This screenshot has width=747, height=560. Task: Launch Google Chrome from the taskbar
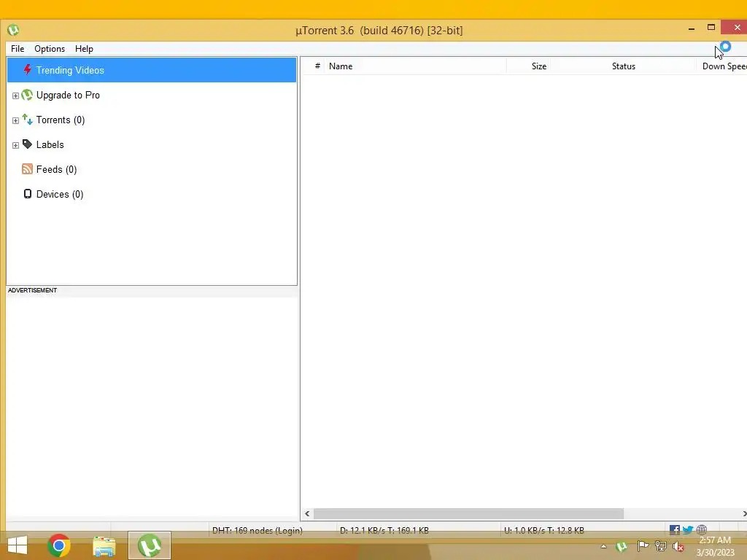click(59, 545)
